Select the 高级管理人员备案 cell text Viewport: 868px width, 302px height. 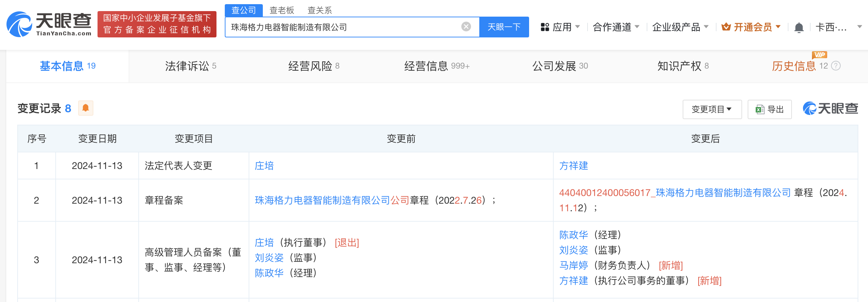[x=193, y=260]
